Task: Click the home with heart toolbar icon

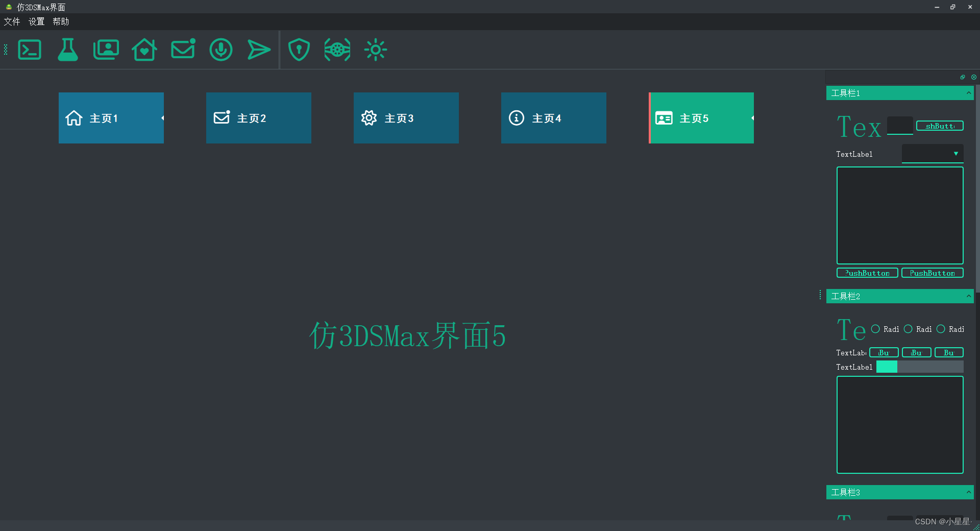Action: 144,50
